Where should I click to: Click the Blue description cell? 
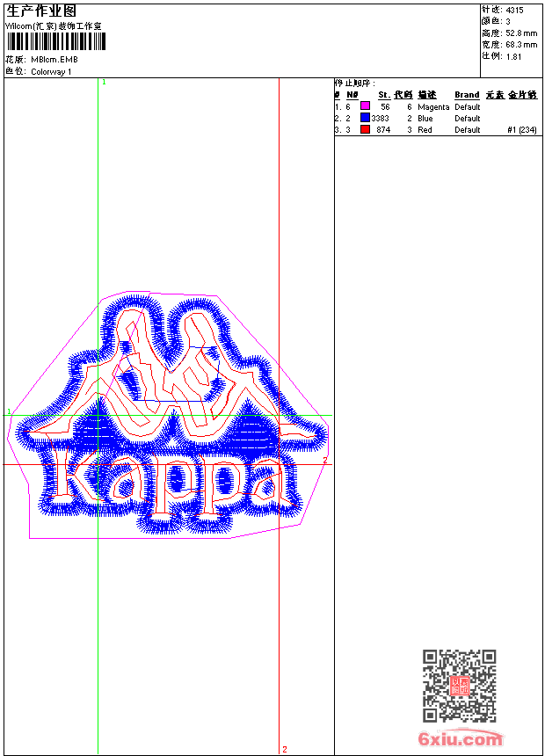pyautogui.click(x=425, y=119)
